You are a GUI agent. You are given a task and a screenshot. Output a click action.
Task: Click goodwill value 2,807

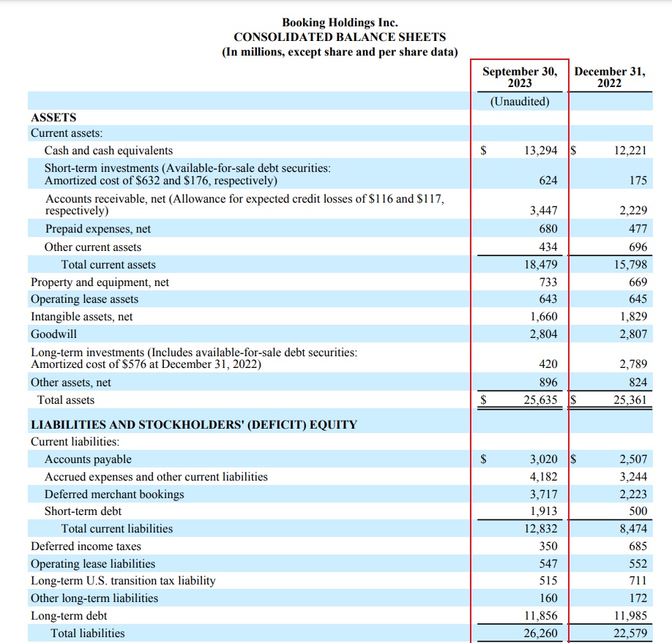pos(633,334)
